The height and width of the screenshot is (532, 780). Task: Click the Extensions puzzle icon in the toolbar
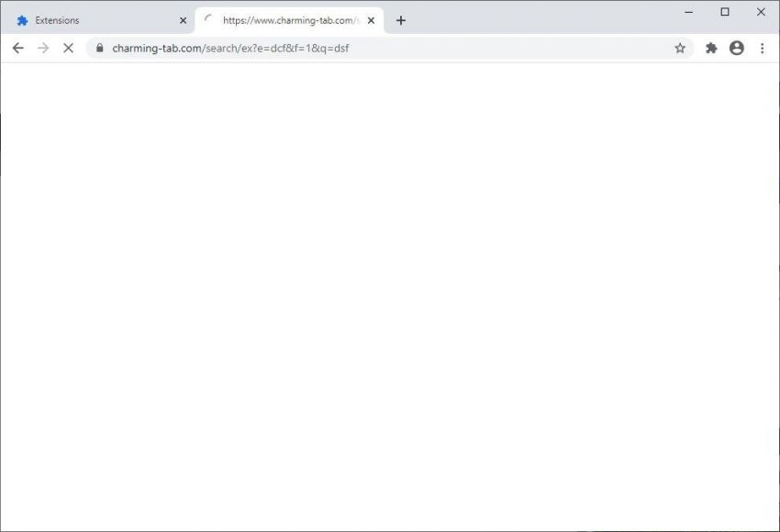coord(711,48)
